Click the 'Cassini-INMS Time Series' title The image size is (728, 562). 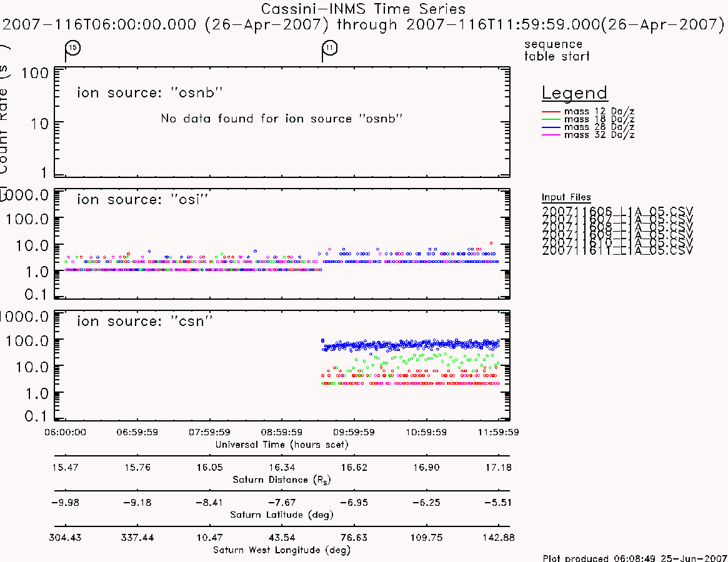pos(363,9)
